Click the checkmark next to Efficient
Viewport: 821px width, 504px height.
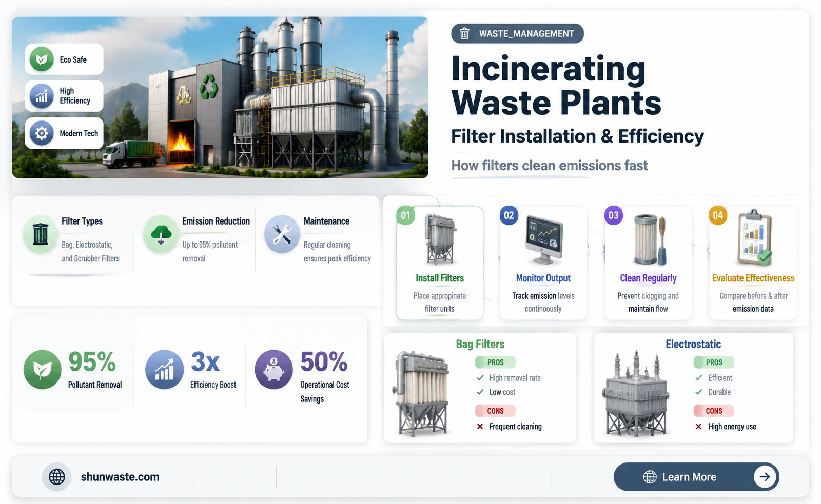click(x=699, y=378)
